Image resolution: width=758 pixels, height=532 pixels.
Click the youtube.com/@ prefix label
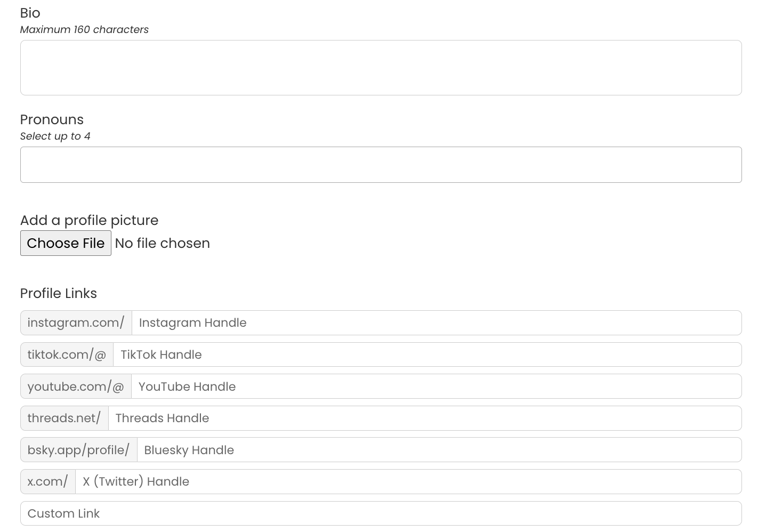(x=76, y=386)
